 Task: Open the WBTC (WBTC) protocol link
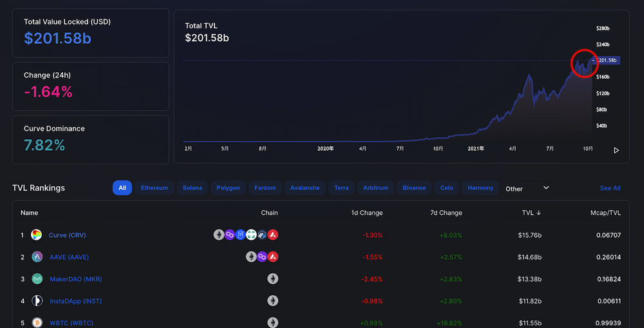[71, 323]
